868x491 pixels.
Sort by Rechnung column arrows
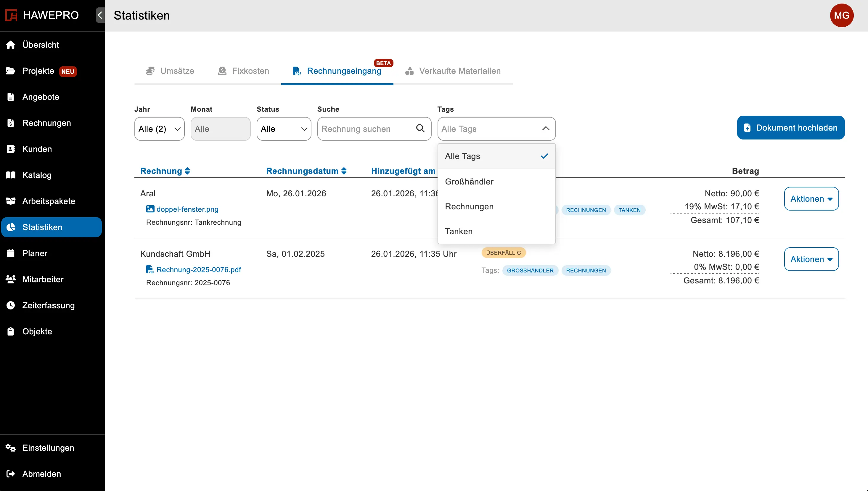point(187,171)
